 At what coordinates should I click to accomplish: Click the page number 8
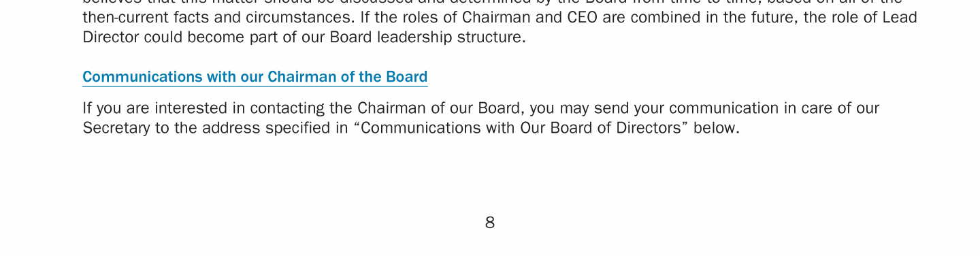coord(490,223)
